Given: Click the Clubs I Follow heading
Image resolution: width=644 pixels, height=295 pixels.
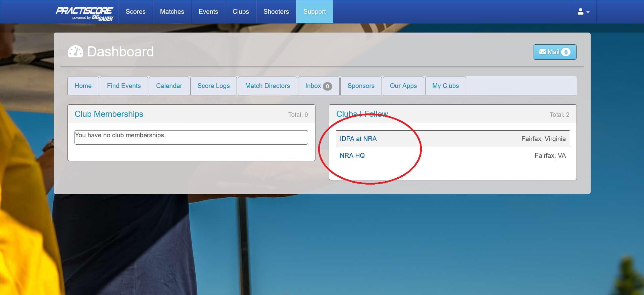Looking at the screenshot, I should [362, 114].
